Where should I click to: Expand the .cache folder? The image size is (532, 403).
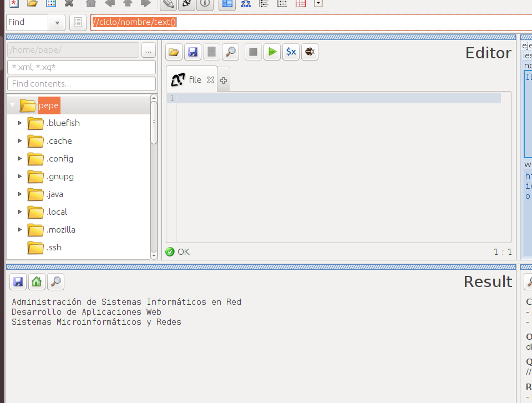(x=20, y=140)
